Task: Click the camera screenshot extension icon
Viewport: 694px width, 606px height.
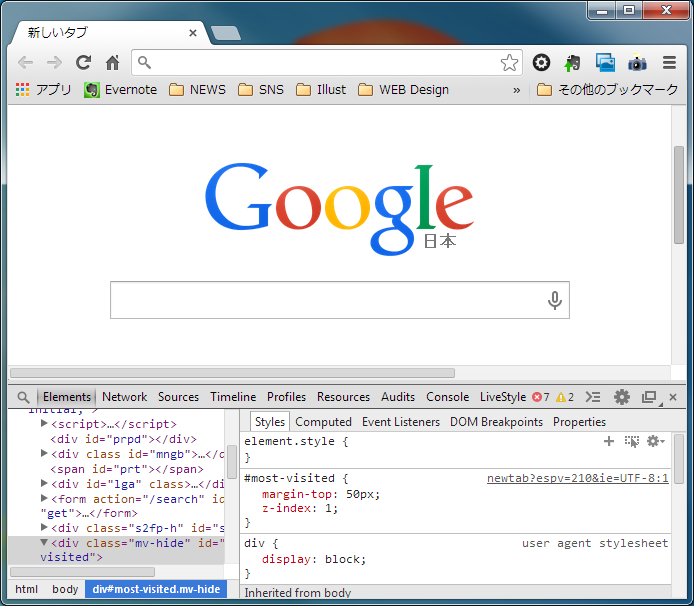Action: [x=637, y=63]
